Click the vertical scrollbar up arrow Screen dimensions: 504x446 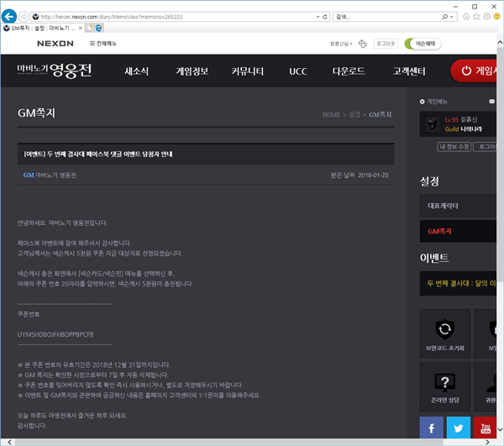(x=500, y=42)
